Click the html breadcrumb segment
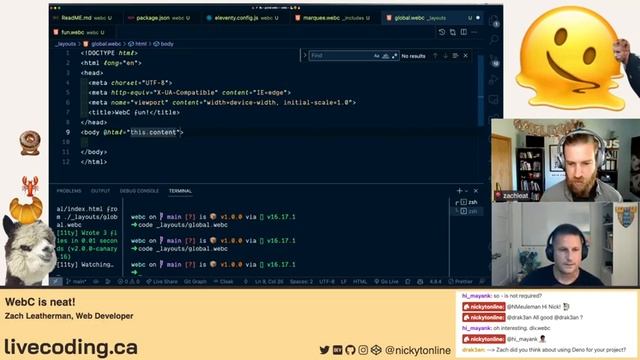The width and height of the screenshot is (640, 360). coord(138,44)
